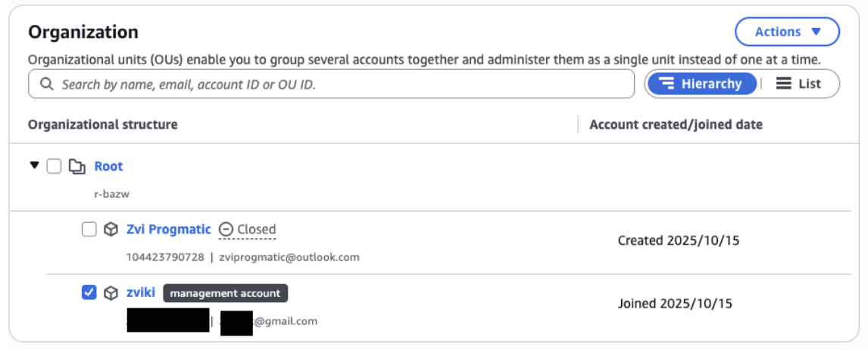The width and height of the screenshot is (868, 350).
Task: Uncheck the zviki account checkbox
Action: [89, 293]
